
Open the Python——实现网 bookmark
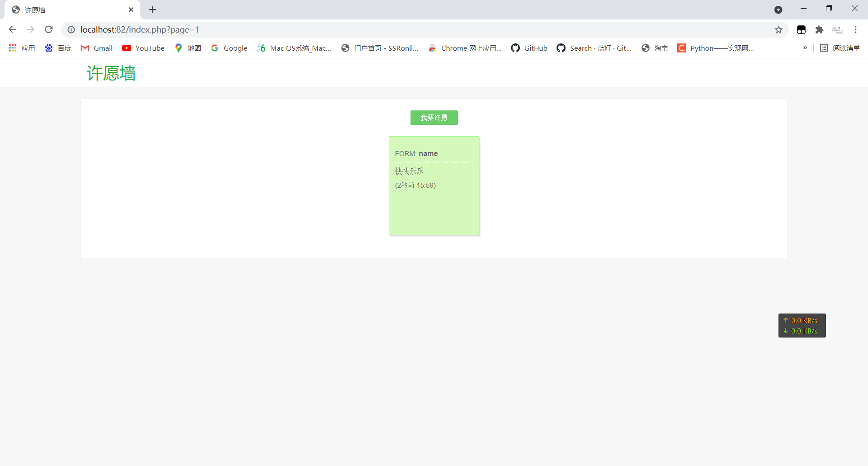716,48
